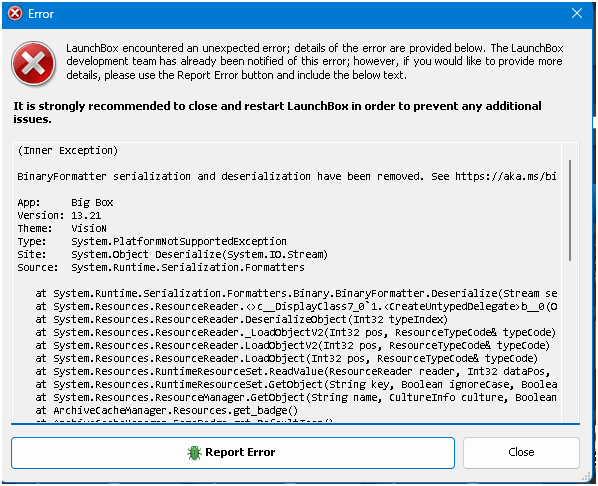This screenshot has width=598, height=486.
Task: Click the vertical scrollbar thumb of the error details
Action: [x=570, y=210]
